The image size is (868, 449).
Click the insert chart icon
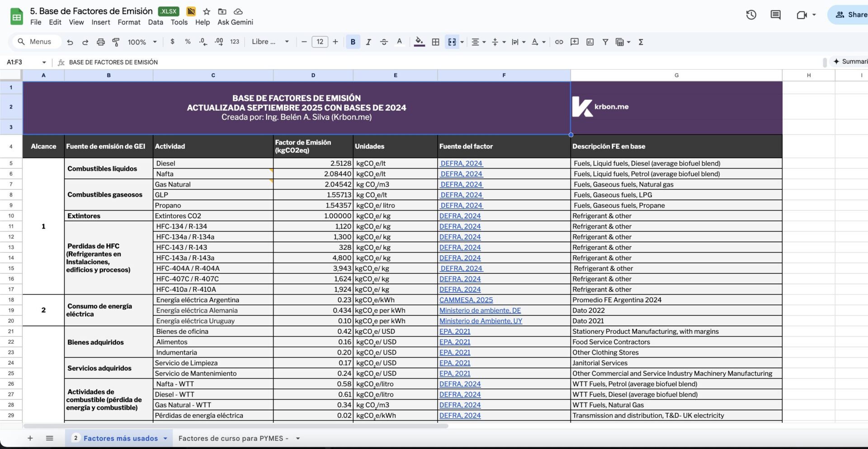(590, 42)
